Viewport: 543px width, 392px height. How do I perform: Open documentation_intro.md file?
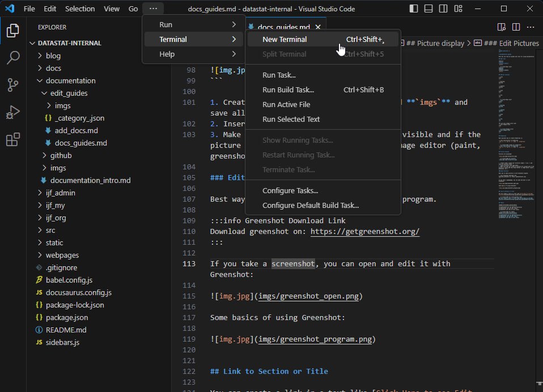pos(99,180)
